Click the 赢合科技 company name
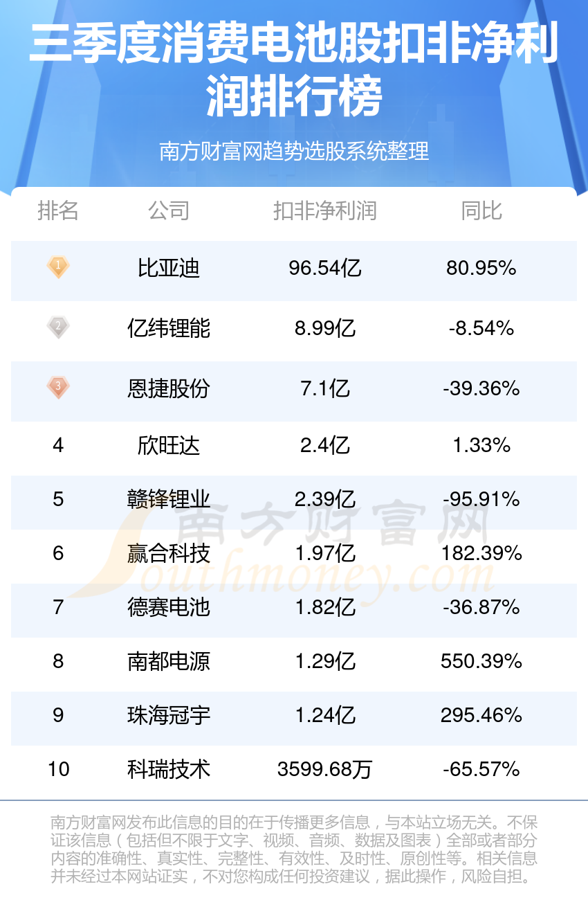 point(169,553)
